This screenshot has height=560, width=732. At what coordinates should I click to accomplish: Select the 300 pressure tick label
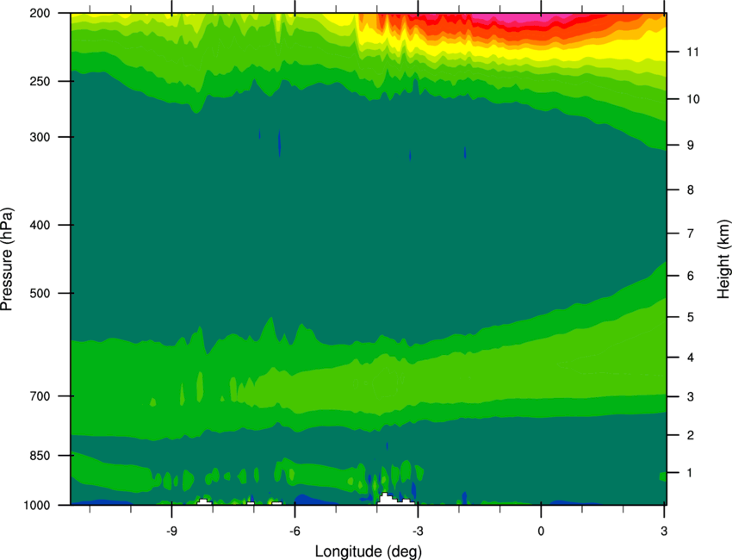(x=40, y=137)
